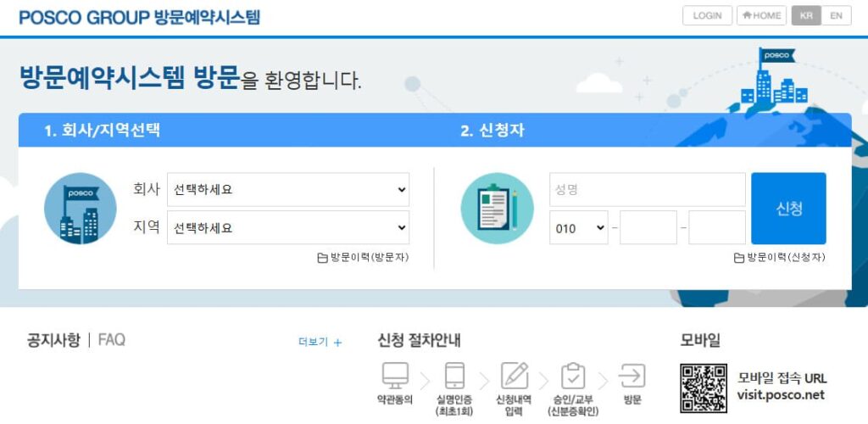Viewport: 868px width, 424px height.
Task: Click the 방문 entry arrow step icon
Action: 632,376
